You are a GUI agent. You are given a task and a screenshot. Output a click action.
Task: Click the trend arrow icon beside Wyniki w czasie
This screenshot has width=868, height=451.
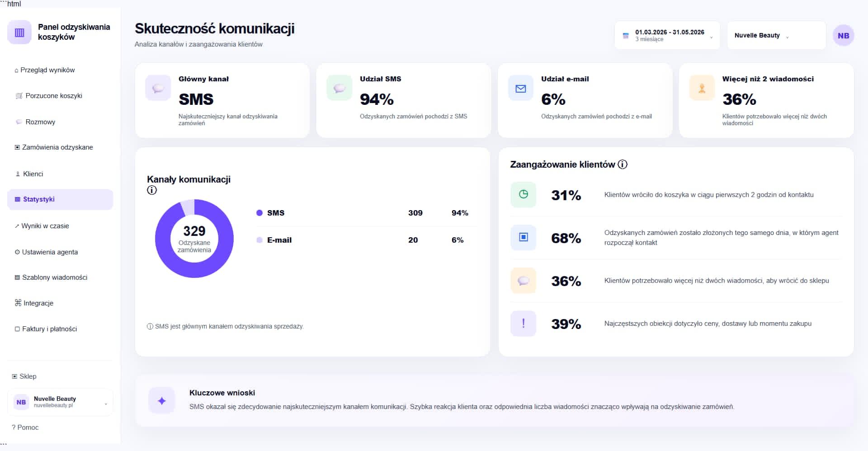click(x=17, y=226)
